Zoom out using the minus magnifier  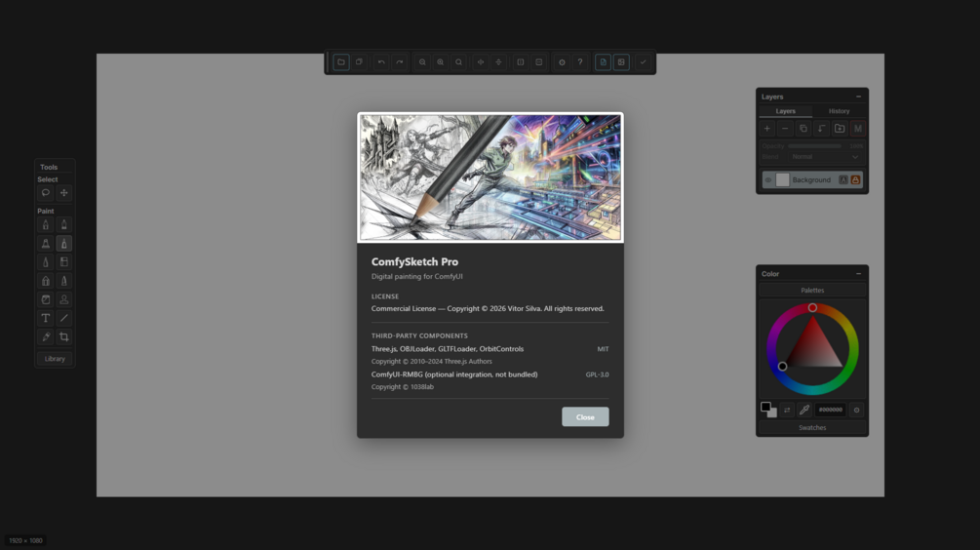pos(422,61)
